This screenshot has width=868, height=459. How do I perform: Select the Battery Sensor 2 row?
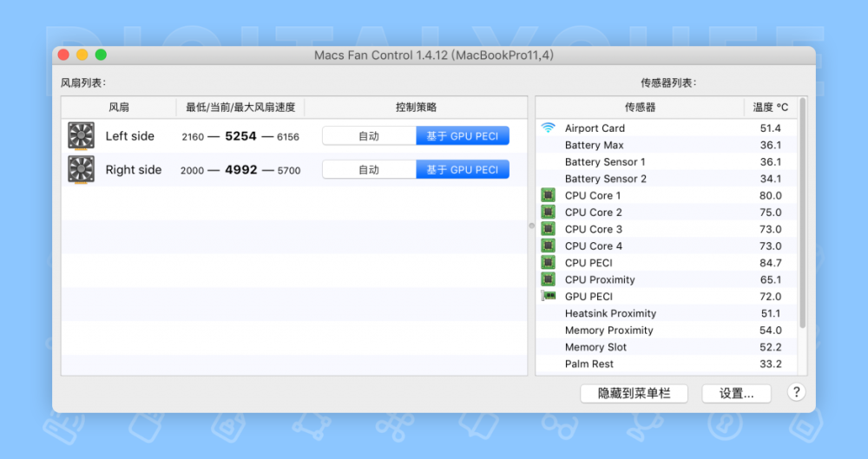pos(667,178)
